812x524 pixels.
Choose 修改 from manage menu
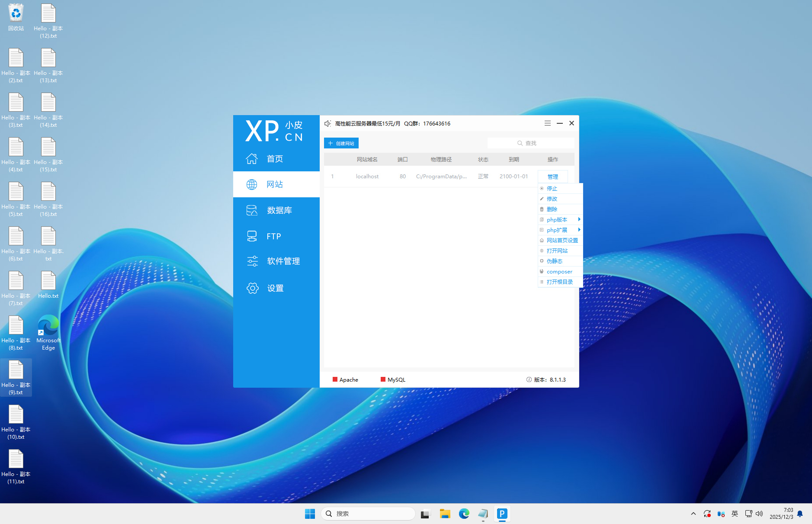tap(560, 199)
